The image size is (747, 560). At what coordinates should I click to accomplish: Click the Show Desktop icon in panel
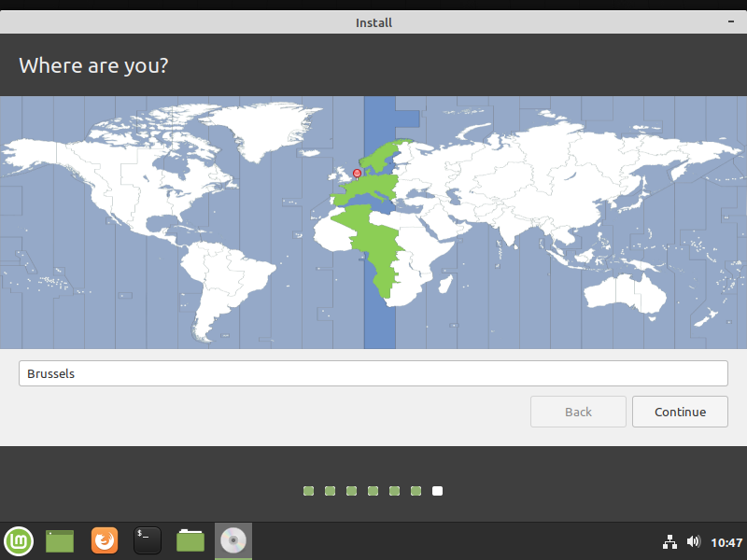coord(60,541)
